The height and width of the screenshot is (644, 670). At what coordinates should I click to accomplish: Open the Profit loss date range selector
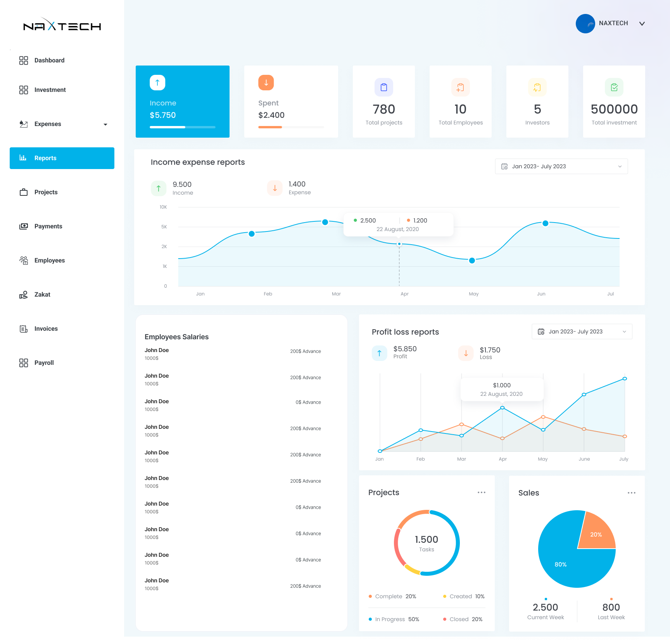tap(581, 331)
